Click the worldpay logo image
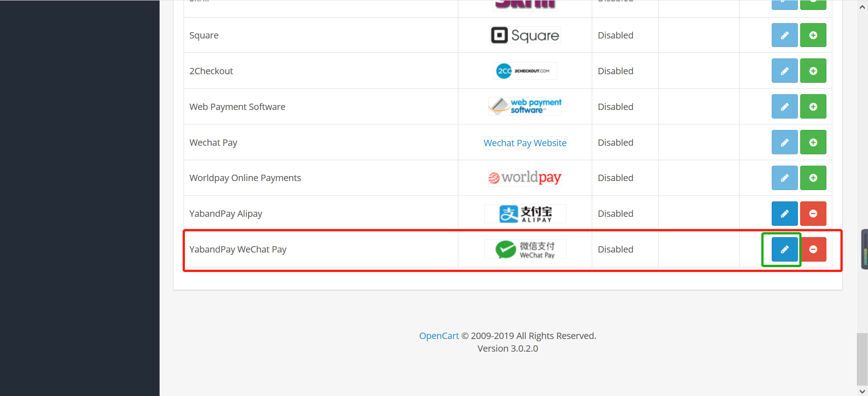Screen dimensions: 868x396 pos(525,178)
